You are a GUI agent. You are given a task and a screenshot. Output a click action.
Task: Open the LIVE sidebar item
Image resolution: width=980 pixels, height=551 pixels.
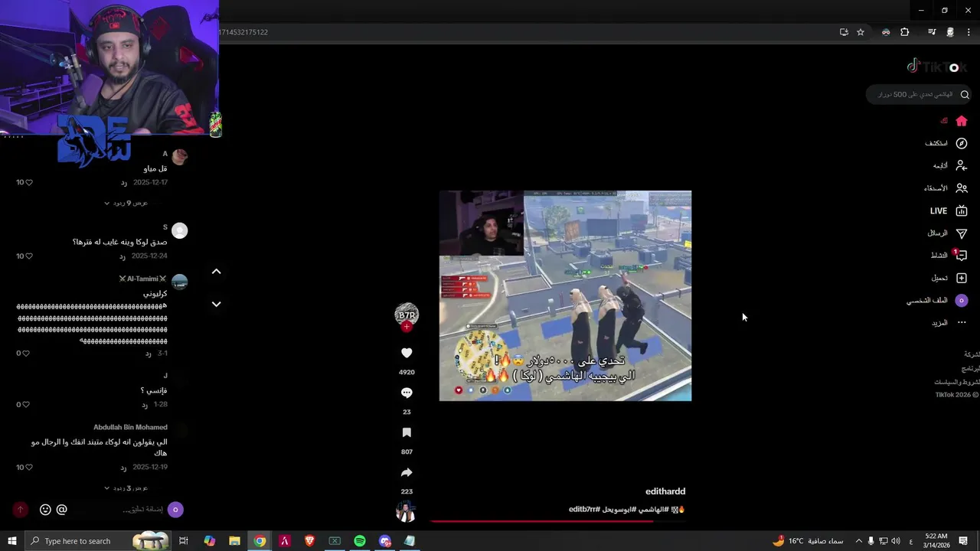(949, 210)
